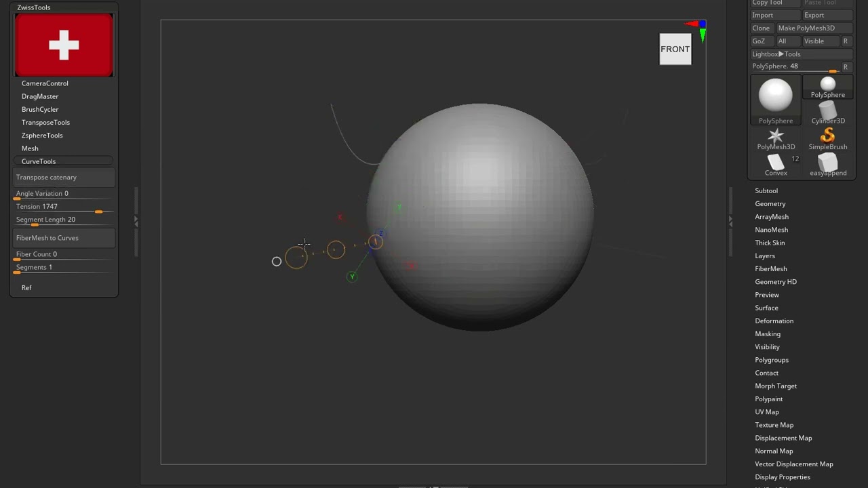The height and width of the screenshot is (488, 868).
Task: Expand the DragMaster section
Action: 40,96
